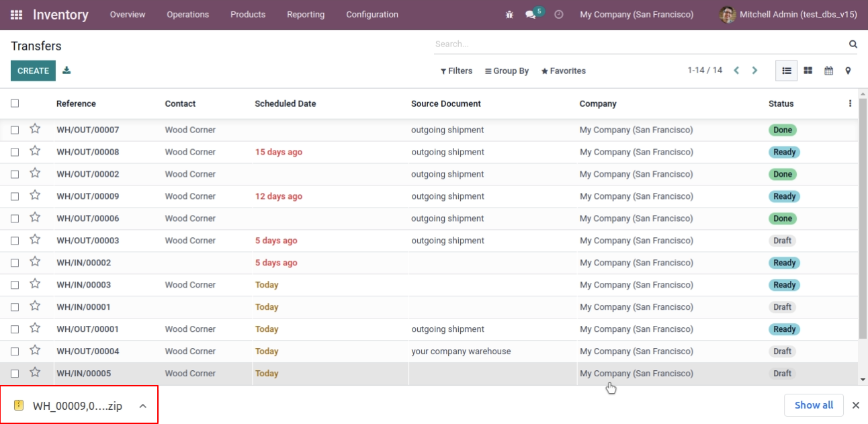Open the Products menu
The height and width of the screenshot is (424, 868).
[248, 14]
